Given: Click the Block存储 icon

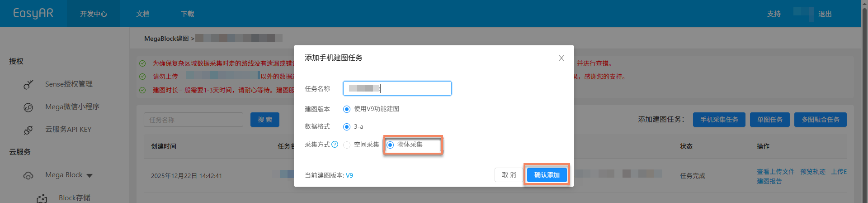Looking at the screenshot, I should tap(42, 198).
